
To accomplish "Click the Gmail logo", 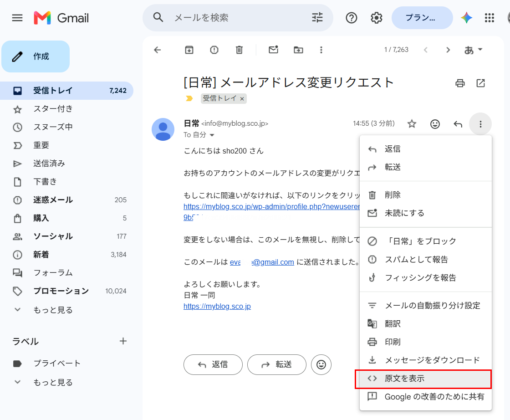I will click(x=61, y=18).
